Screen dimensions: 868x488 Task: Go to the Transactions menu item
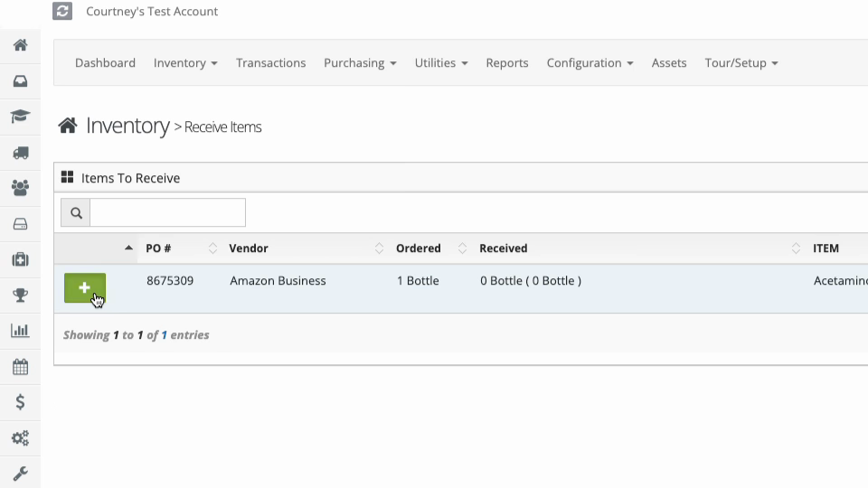(270, 63)
